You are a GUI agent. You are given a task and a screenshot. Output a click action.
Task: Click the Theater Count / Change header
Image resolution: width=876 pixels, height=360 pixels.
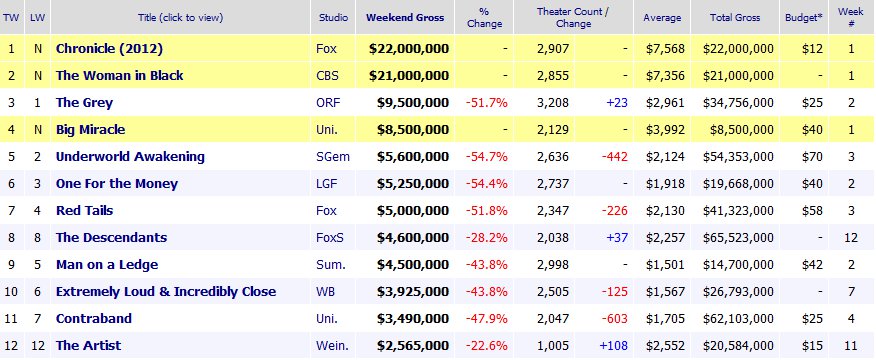[573, 17]
